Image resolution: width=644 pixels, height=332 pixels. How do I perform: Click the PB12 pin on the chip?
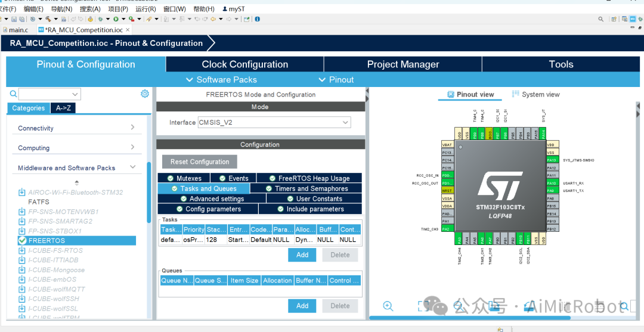tap(552, 229)
